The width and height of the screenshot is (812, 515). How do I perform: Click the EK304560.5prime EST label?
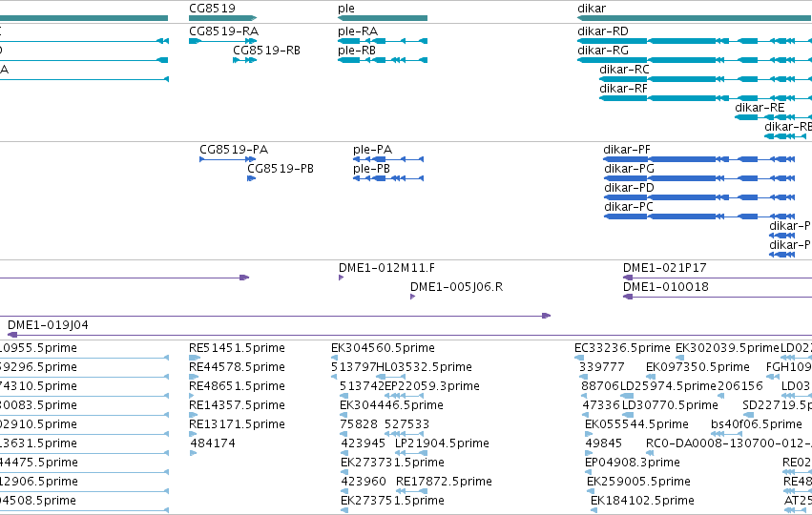383,348
